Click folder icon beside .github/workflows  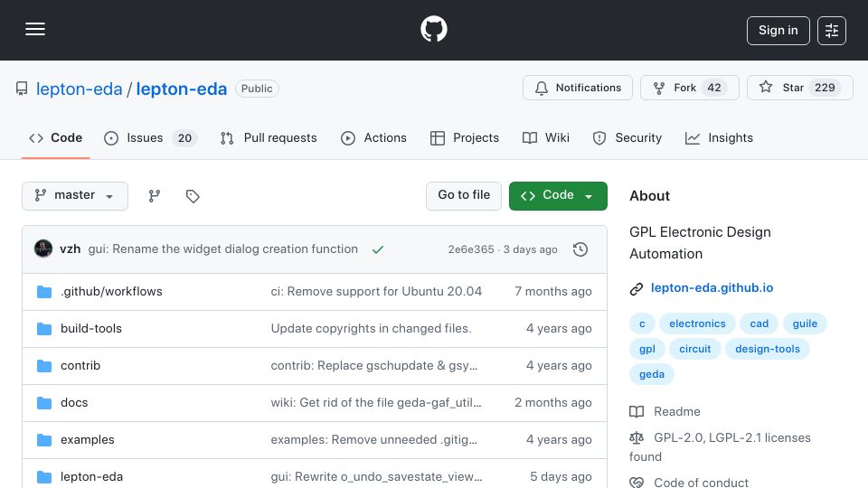(x=43, y=292)
